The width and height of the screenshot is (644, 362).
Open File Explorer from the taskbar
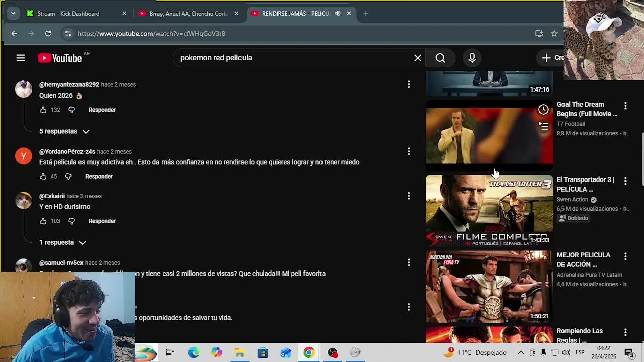(239, 352)
